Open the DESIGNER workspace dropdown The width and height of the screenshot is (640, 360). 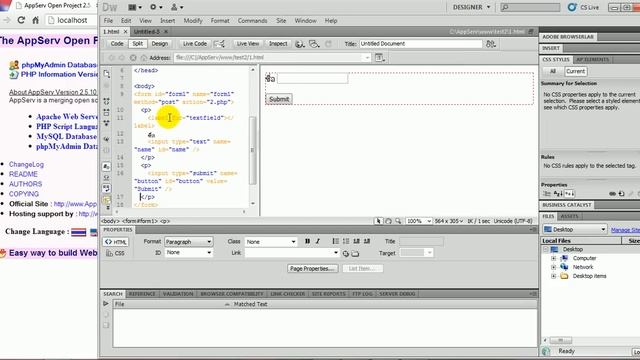pyautogui.click(x=471, y=7)
